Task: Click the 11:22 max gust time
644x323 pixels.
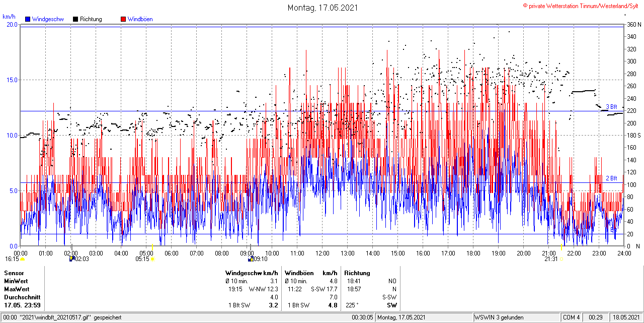Action: pyautogui.click(x=295, y=289)
